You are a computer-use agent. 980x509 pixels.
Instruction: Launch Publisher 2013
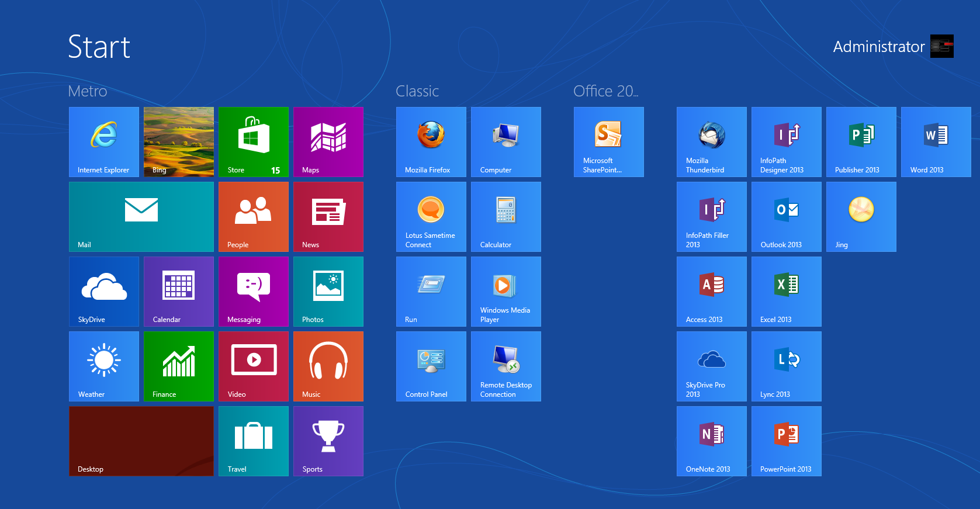tap(861, 142)
